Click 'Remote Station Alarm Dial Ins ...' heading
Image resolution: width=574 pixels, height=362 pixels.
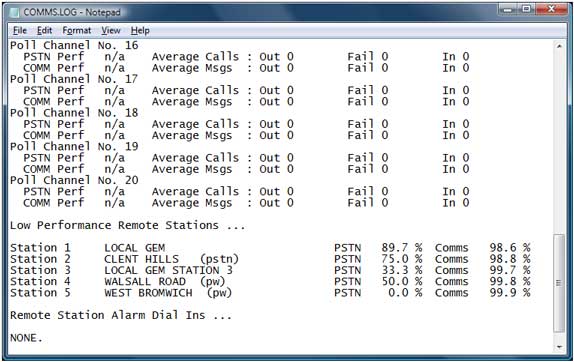click(x=121, y=316)
